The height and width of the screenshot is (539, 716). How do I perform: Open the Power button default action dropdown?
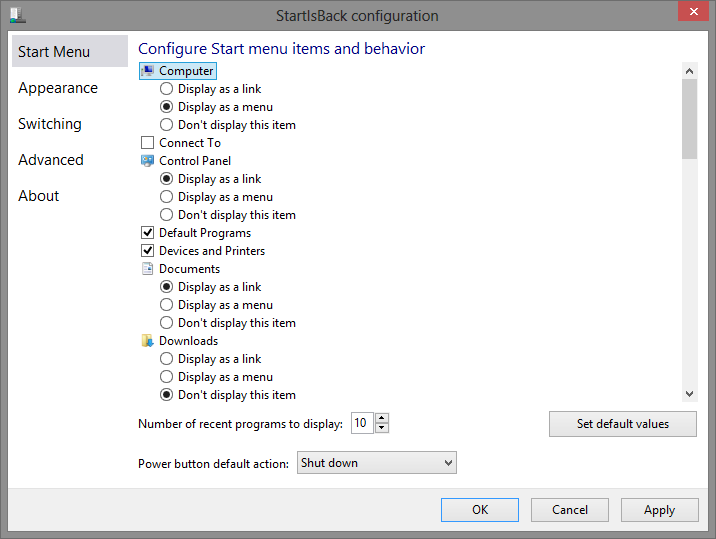(377, 463)
